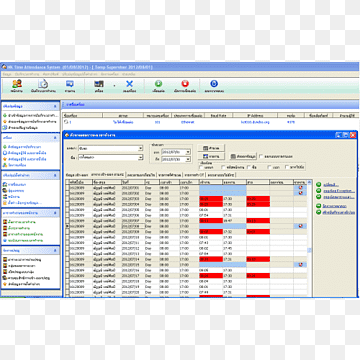The image size is (360, 360).
Task: Open the second combo box showing an angle-bracketed value
Action: 110,157
